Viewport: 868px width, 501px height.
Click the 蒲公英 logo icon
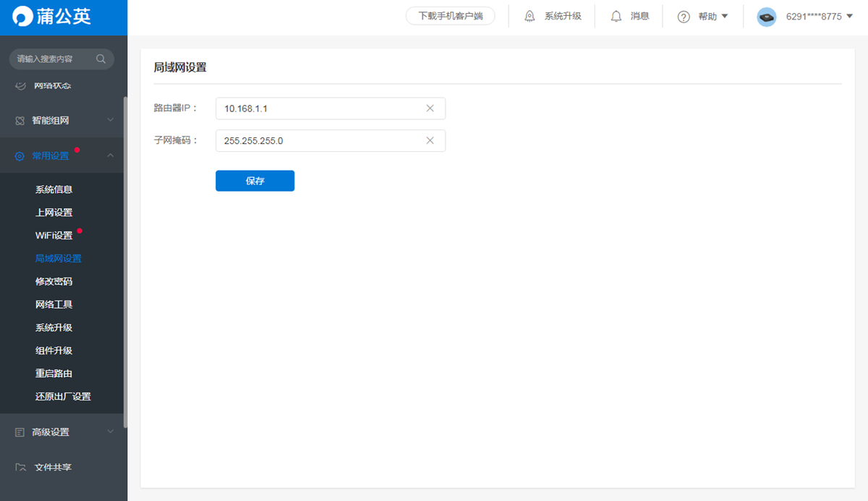(23, 17)
